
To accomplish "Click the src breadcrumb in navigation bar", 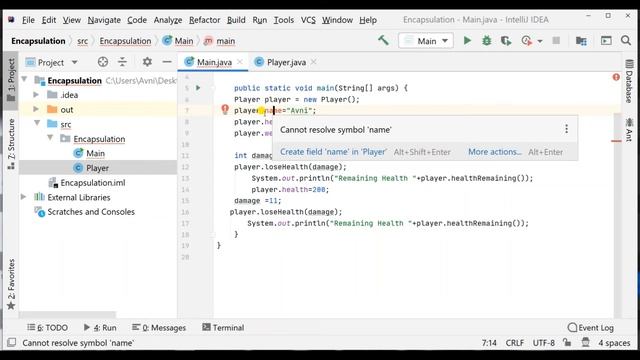I will [82, 41].
